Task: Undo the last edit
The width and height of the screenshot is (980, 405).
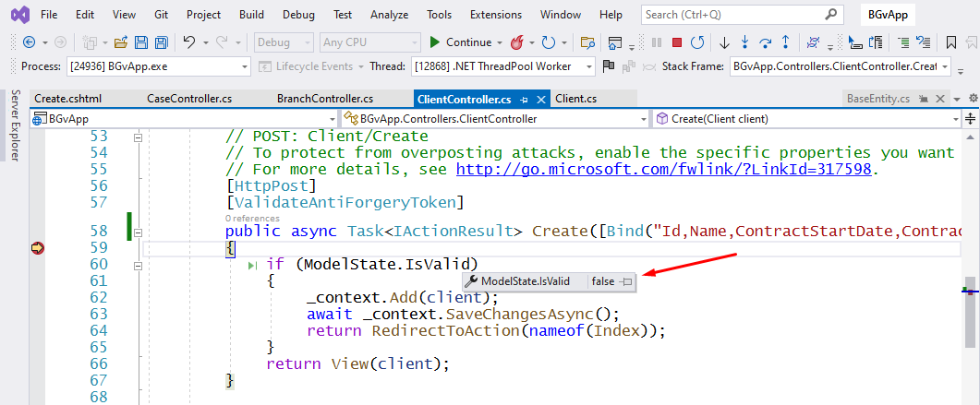Action: pyautogui.click(x=188, y=42)
